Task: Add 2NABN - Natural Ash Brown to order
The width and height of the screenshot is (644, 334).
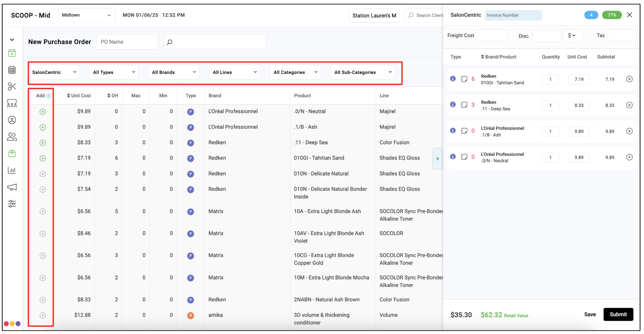Action: point(43,300)
